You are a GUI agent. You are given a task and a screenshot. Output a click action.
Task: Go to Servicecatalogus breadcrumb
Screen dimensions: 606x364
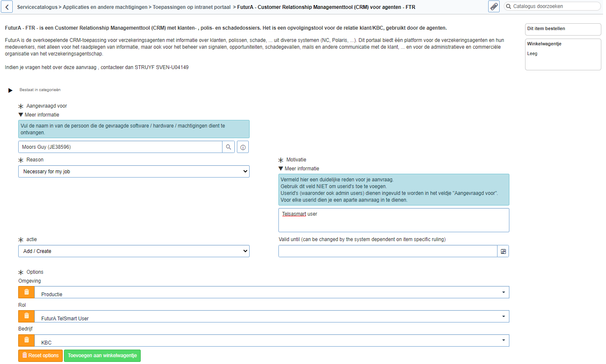point(37,7)
